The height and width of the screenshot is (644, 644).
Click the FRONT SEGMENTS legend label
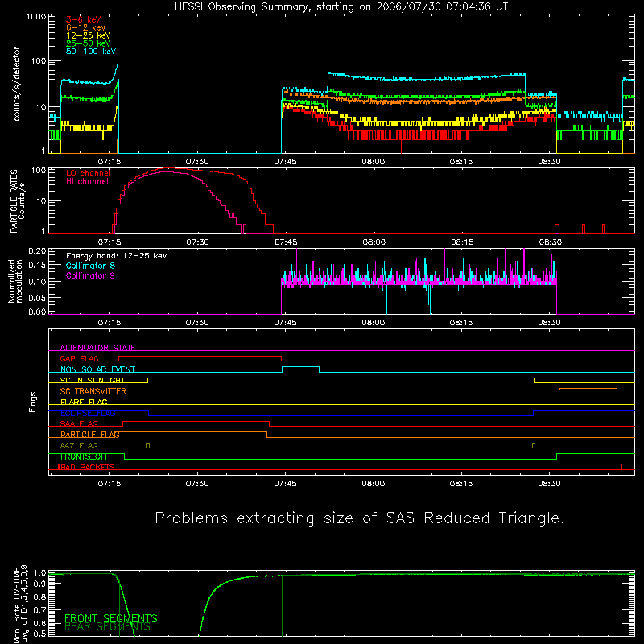(111, 618)
